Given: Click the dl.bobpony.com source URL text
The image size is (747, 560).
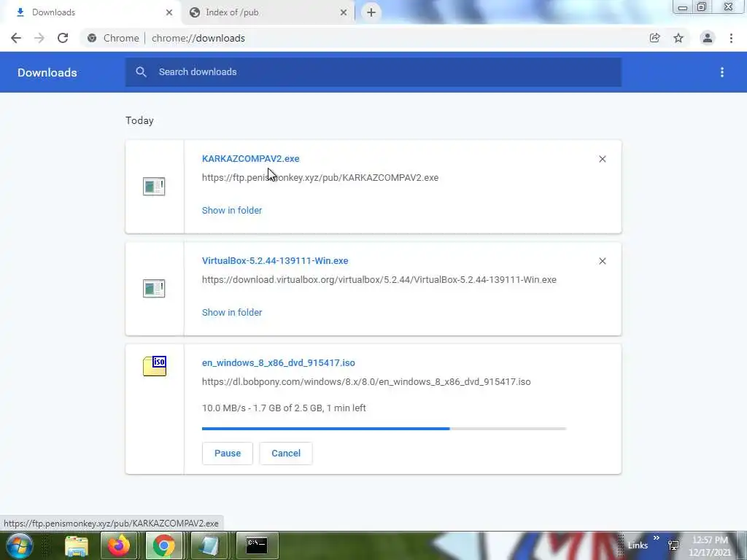Looking at the screenshot, I should pos(366,381).
